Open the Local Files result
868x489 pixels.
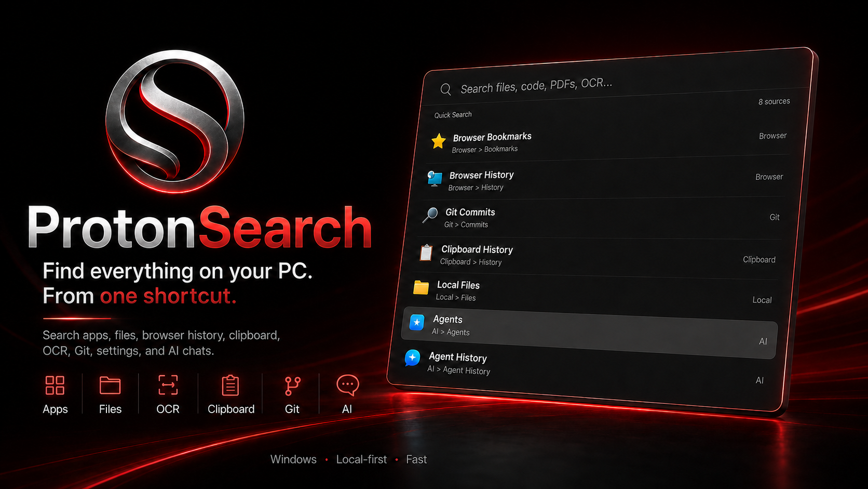click(593, 294)
